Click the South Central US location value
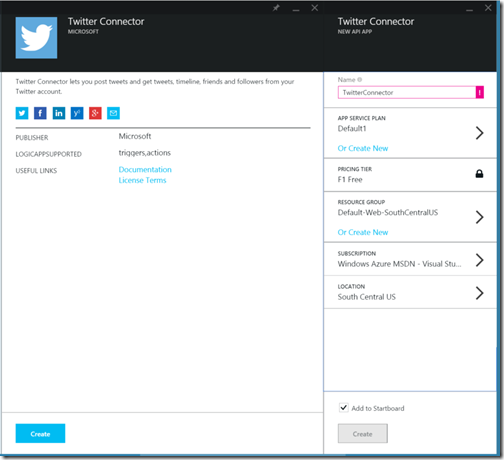 click(x=367, y=297)
